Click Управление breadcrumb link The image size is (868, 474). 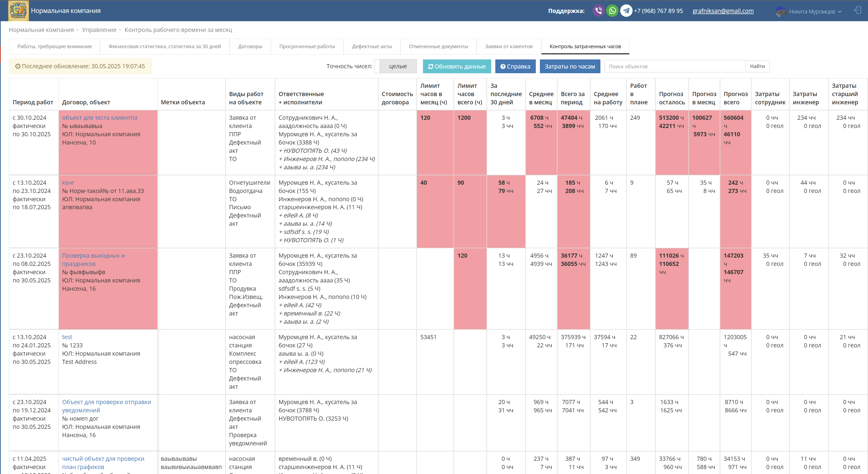click(x=99, y=30)
